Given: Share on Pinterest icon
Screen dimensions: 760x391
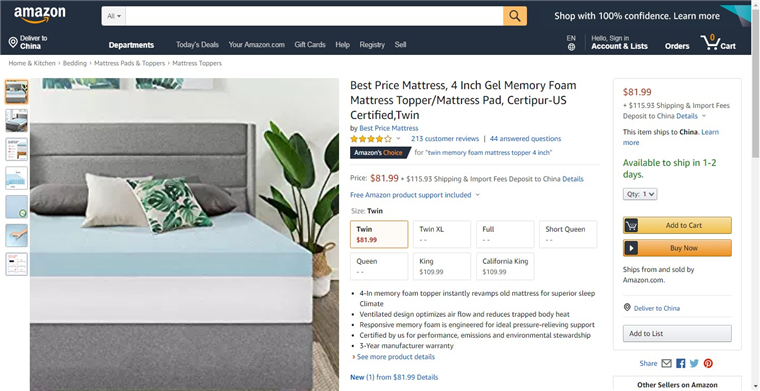Looking at the screenshot, I should 708,363.
